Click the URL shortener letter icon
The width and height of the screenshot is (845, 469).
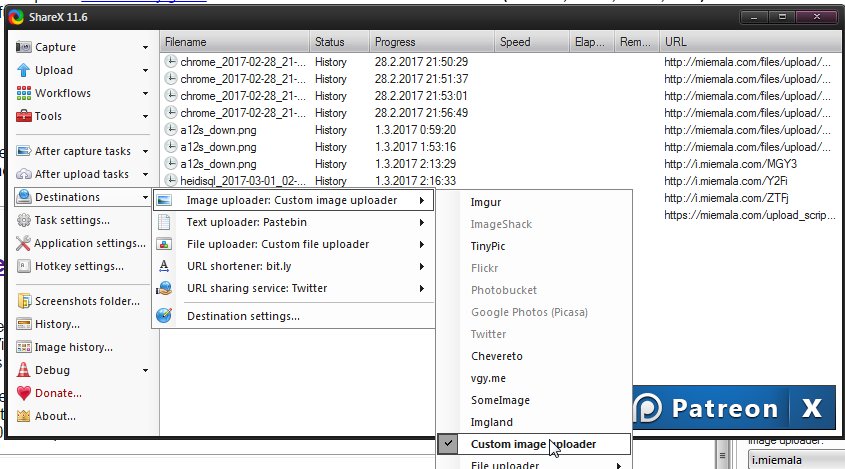coord(164,266)
